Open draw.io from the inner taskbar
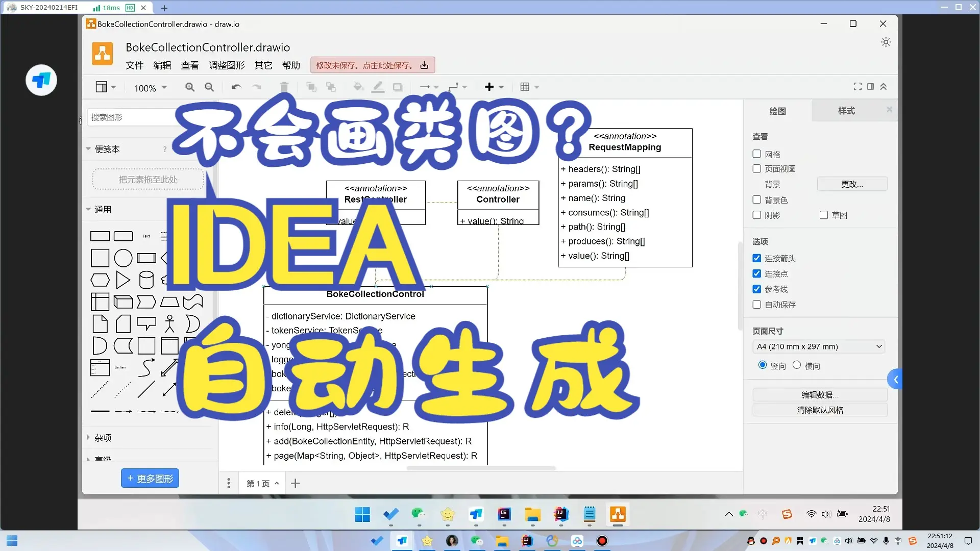Viewport: 980px width, 551px height. click(618, 515)
